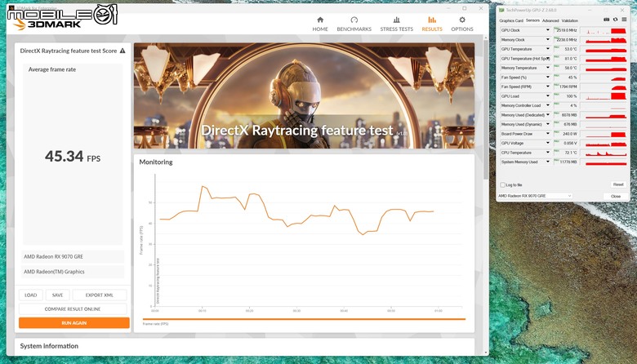
Task: Open the Fan Speed (%) dropdown
Action: (x=548, y=77)
